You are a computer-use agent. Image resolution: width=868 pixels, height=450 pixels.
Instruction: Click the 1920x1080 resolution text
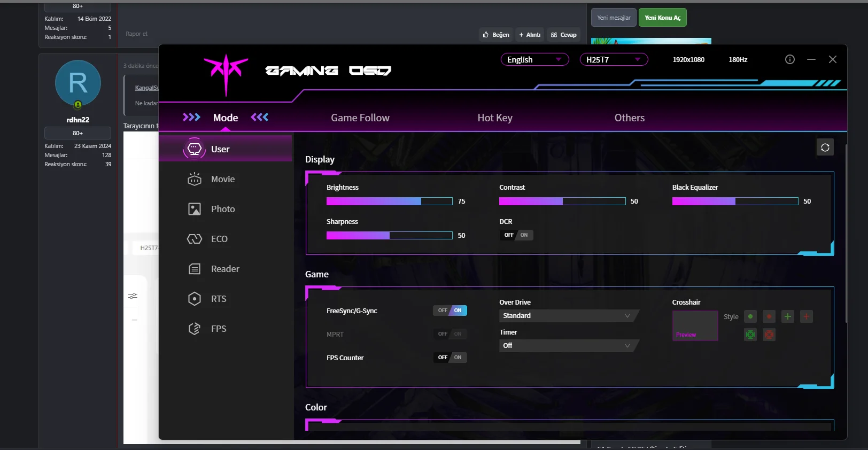click(688, 60)
